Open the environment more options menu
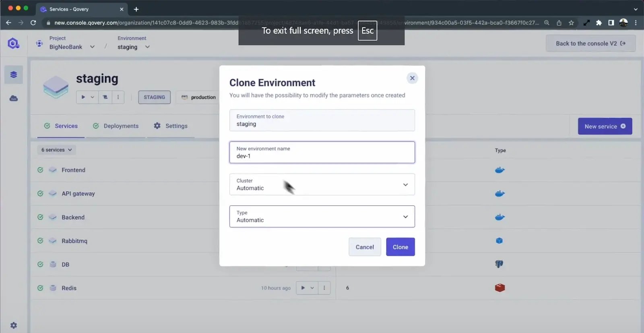The width and height of the screenshot is (644, 333). 118,97
